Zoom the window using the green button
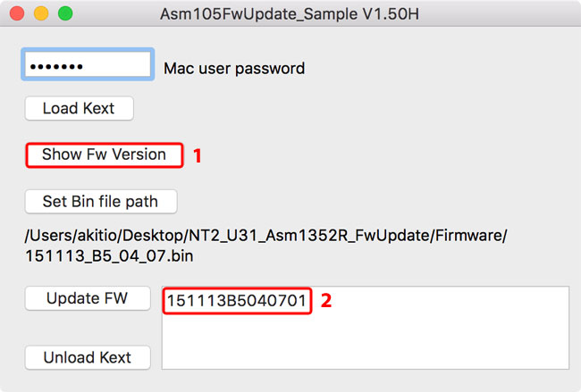Viewport: 581px width, 392px height. (64, 14)
